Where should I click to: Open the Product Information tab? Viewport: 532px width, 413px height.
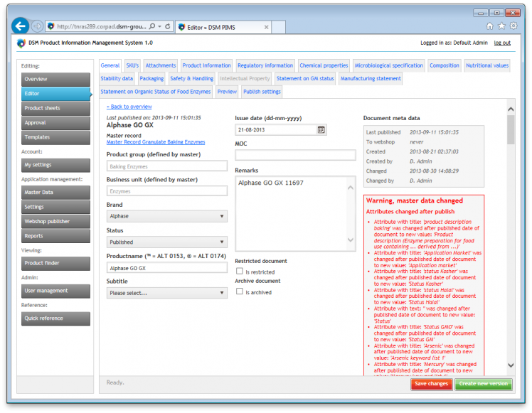[x=207, y=65]
